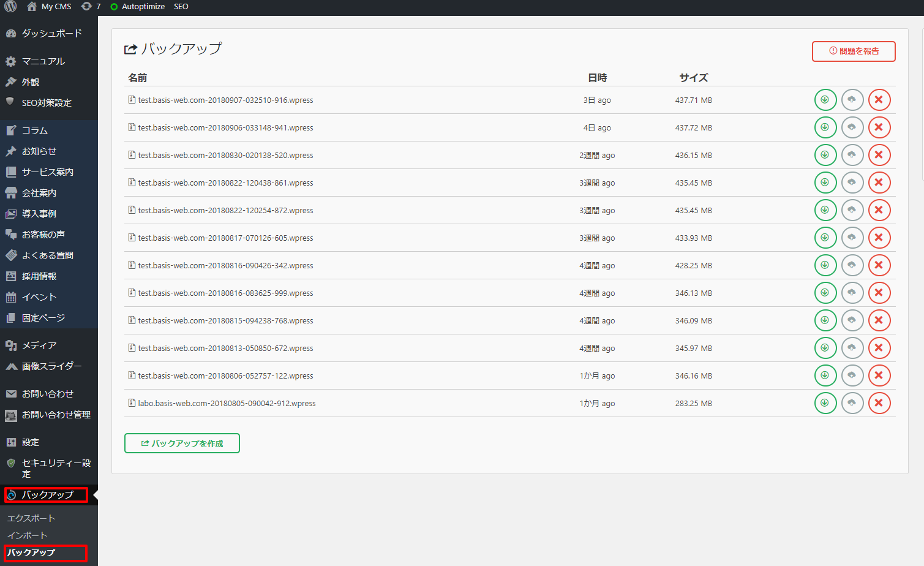This screenshot has width=924, height=566.
Task: Click the 2週間 ago date cell
Action: tap(597, 156)
